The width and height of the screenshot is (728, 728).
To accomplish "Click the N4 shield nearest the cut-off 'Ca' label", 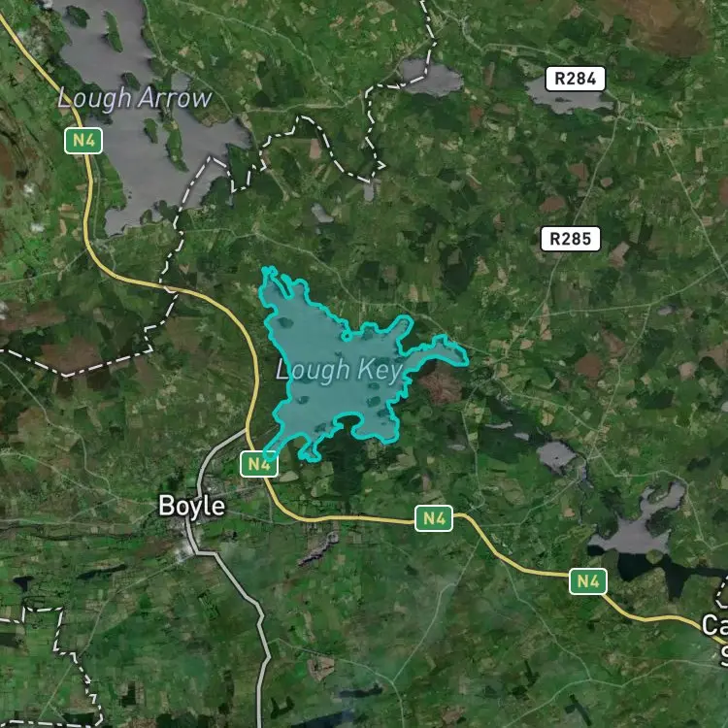I will (588, 580).
